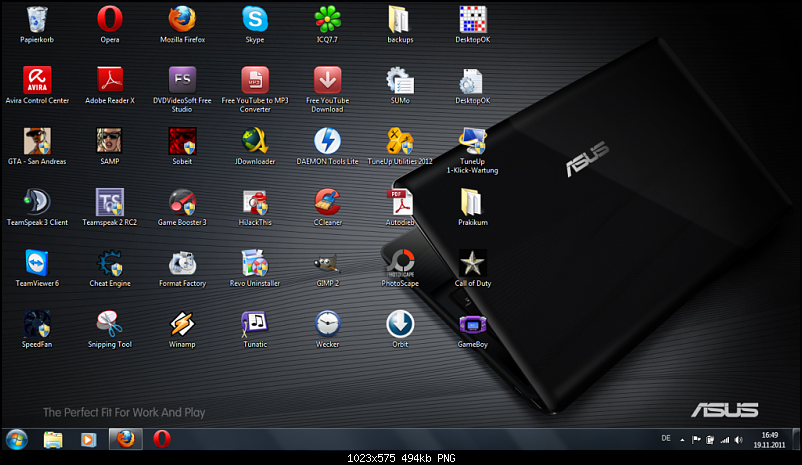802x465 pixels.
Task: Click the power/battery tray icon
Action: click(x=710, y=439)
